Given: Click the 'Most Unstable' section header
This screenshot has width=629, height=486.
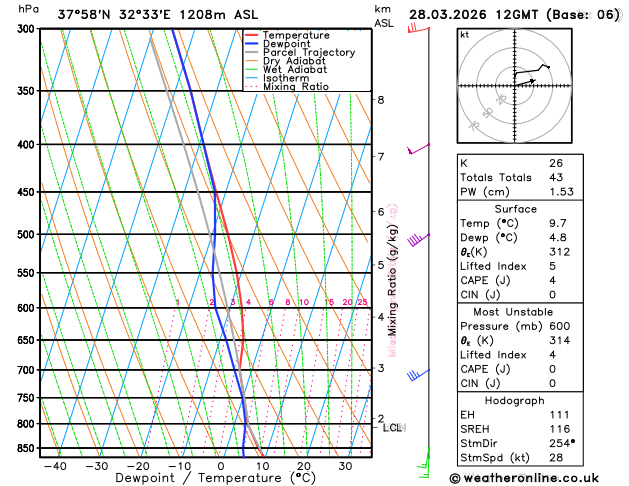Looking at the screenshot, I should (513, 312).
